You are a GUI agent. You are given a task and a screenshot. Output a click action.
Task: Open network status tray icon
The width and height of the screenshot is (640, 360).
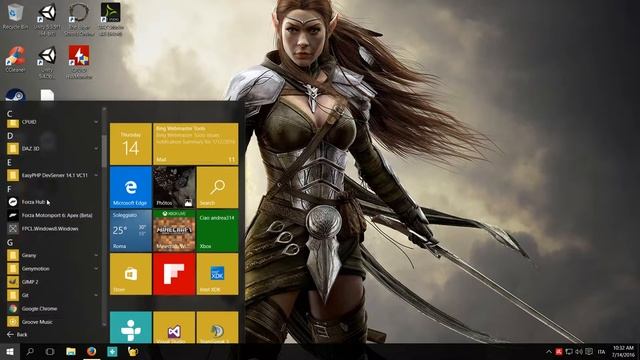[x=569, y=351]
